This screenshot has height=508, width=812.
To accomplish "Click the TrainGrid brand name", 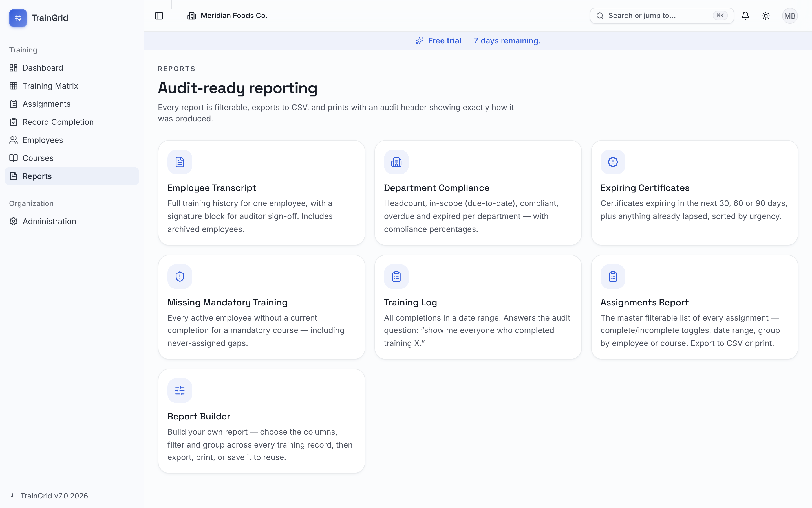I will click(x=50, y=18).
